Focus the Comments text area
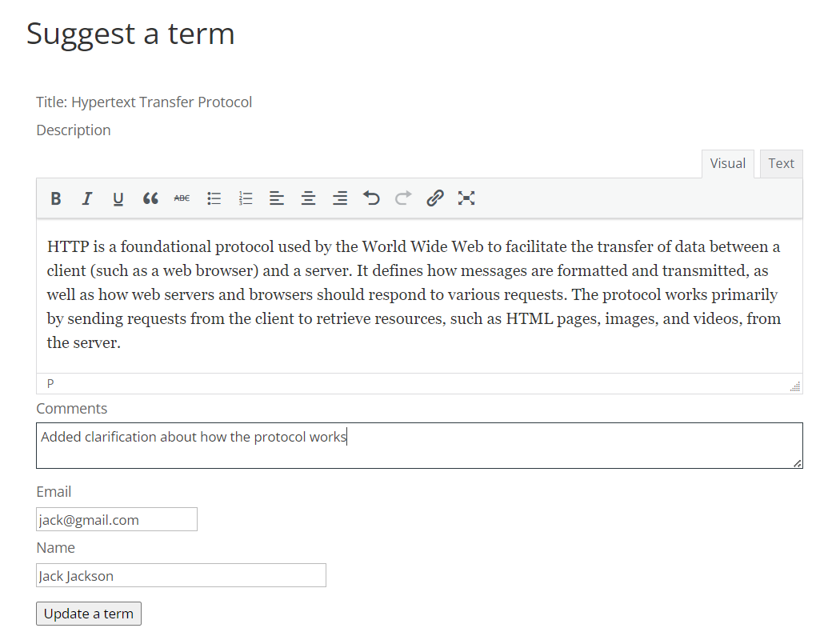This screenshot has height=640, width=840. (419, 446)
